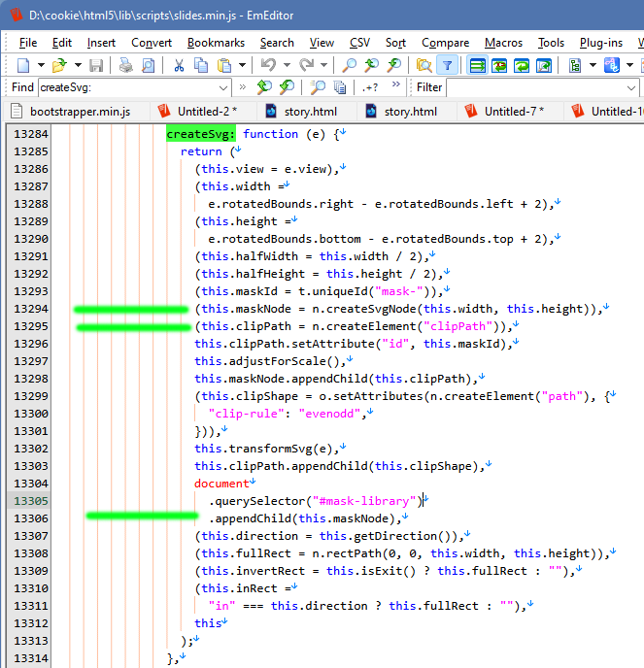Click the Cut scissors icon
The width and height of the screenshot is (644, 668).
point(179,65)
